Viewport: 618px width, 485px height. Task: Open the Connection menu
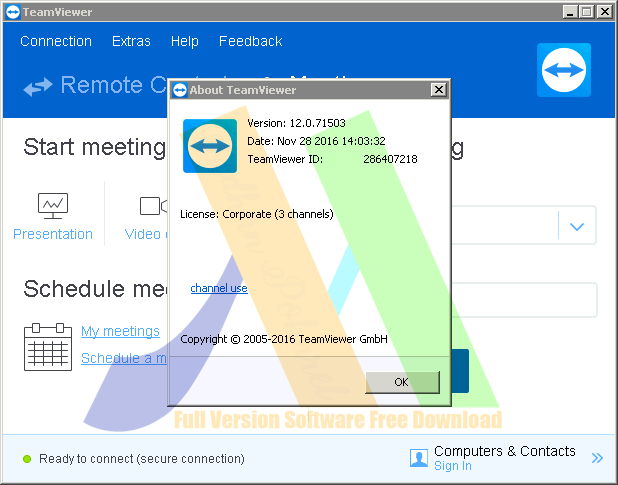pos(56,41)
